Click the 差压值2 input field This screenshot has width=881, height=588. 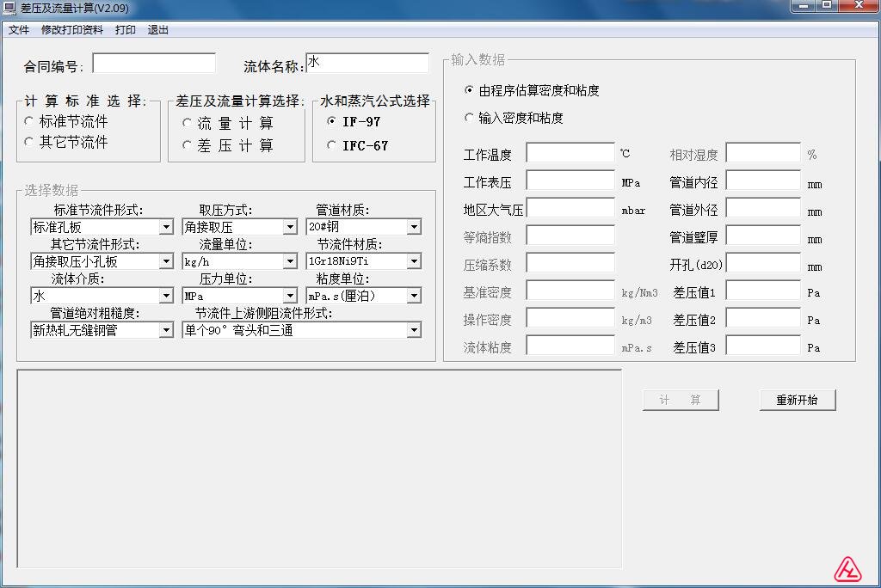point(763,318)
